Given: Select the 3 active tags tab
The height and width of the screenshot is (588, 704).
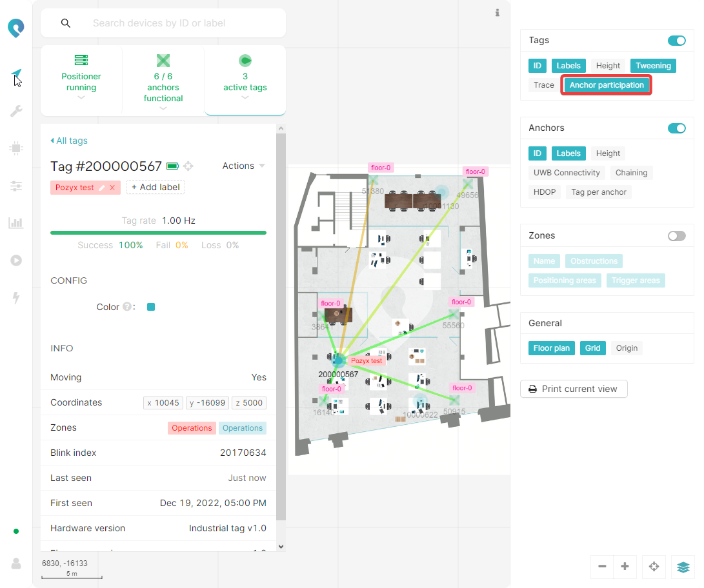Looking at the screenshot, I should coord(245,81).
